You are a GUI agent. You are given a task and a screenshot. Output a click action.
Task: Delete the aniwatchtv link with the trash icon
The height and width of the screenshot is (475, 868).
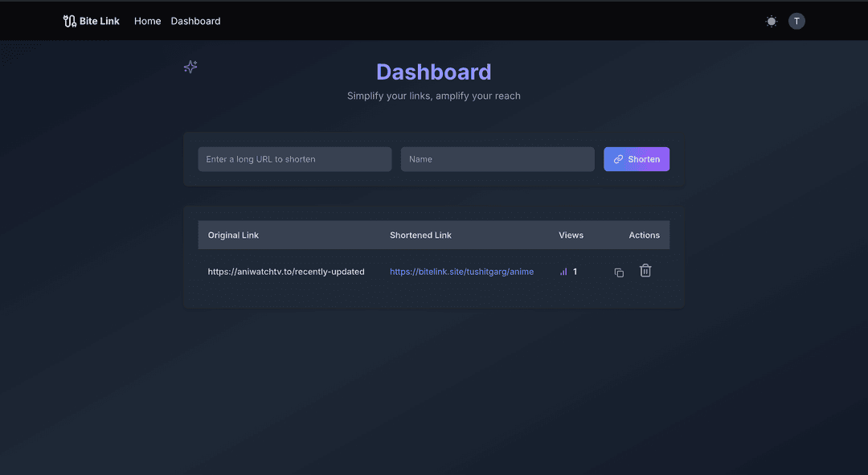645,271
